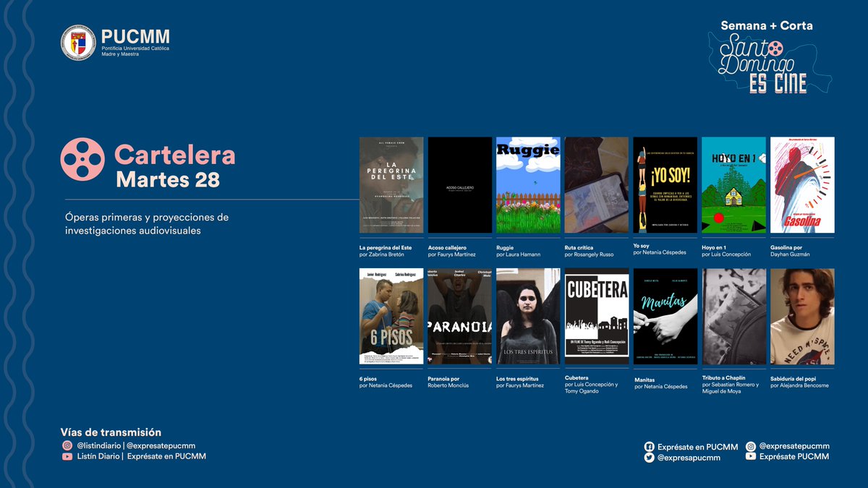
Task: Click caption Cubetera por Luis Concepción y Tomy Ogando
Action: (x=592, y=385)
